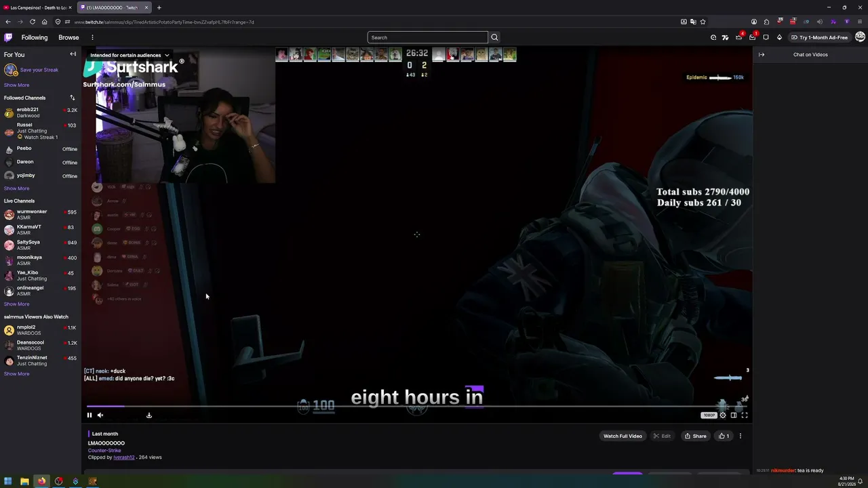Reload the current page

(32, 22)
